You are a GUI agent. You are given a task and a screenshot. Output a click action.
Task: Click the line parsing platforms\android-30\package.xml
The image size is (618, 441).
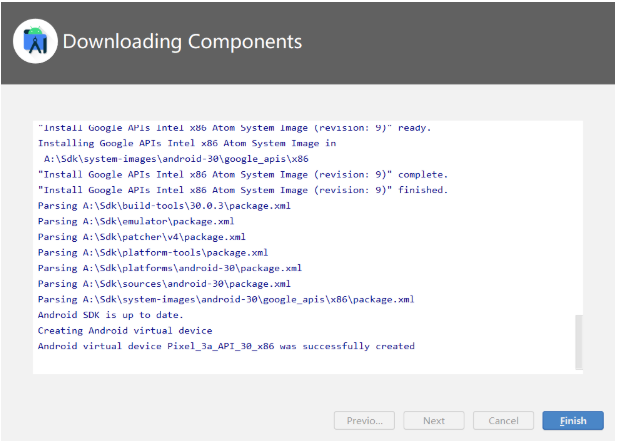pyautogui.click(x=169, y=268)
